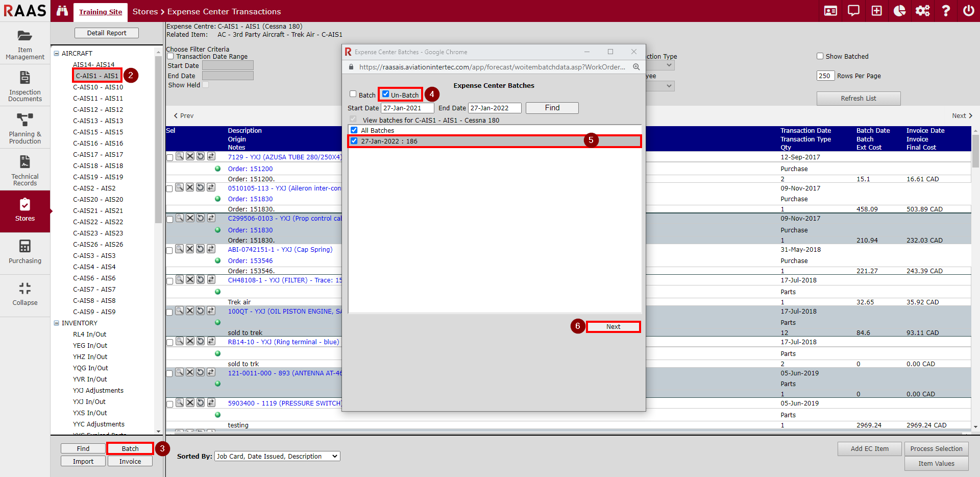Open the Sorted By dropdown

277,456
